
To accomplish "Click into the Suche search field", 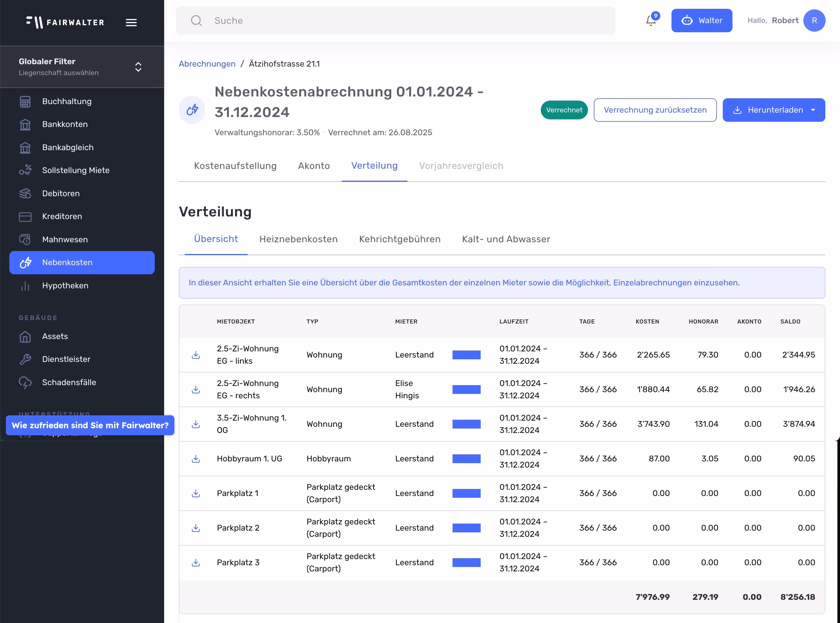I will (x=396, y=20).
